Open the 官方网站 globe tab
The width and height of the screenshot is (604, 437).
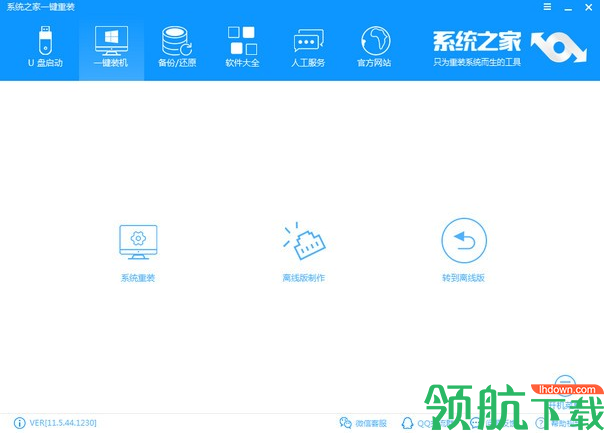tap(374, 46)
